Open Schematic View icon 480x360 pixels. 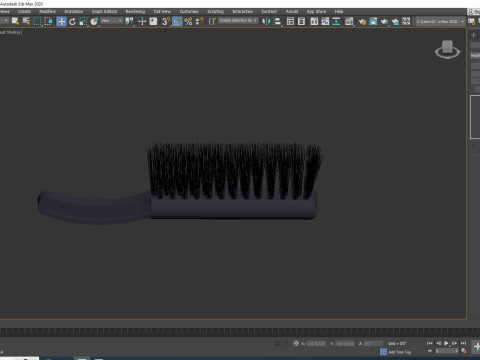(x=336, y=21)
